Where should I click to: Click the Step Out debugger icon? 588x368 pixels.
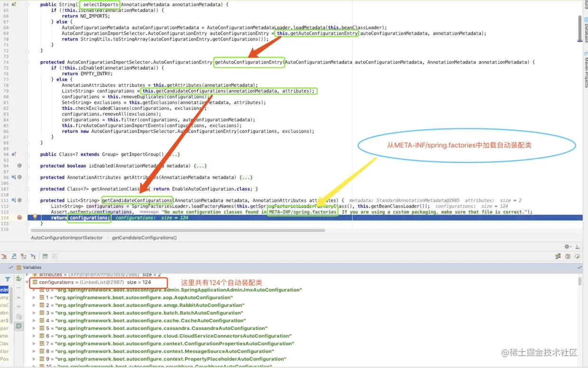pos(14,256)
